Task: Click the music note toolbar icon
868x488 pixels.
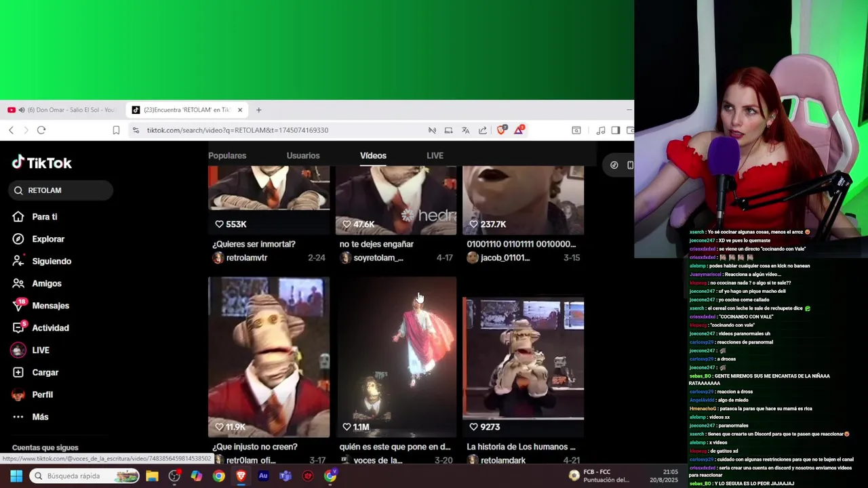Action: point(600,130)
